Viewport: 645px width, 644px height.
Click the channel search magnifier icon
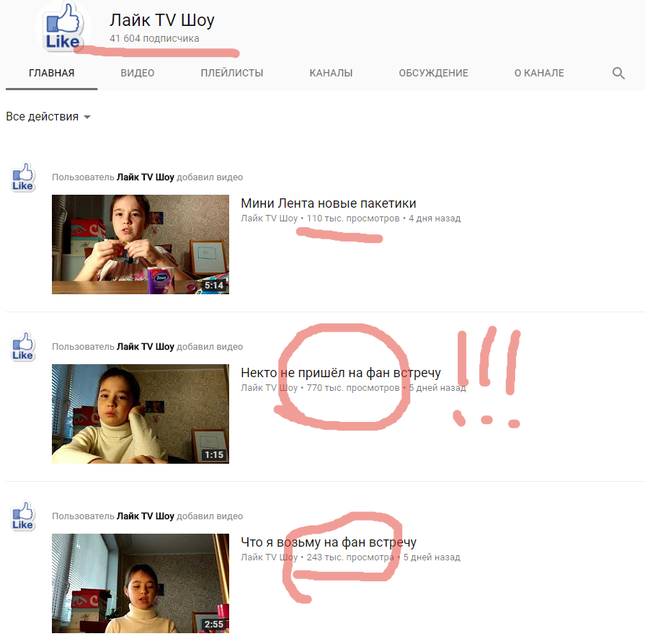[618, 74]
